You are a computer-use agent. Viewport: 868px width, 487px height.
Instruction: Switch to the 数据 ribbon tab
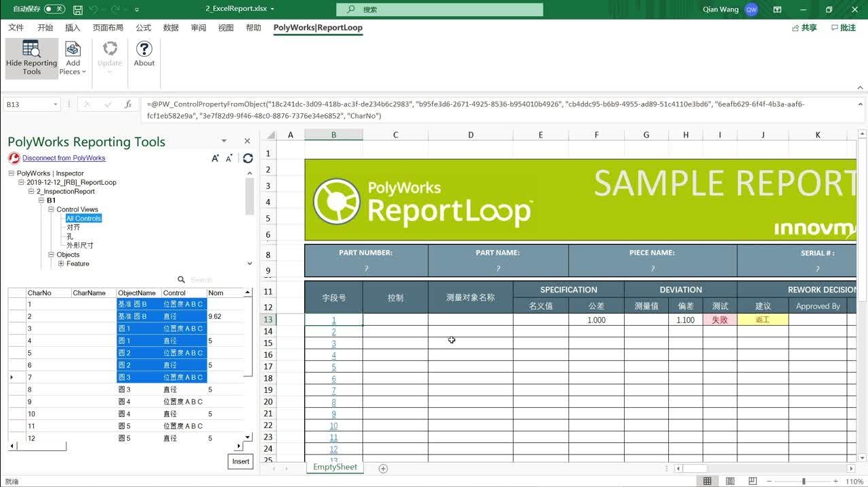point(171,28)
